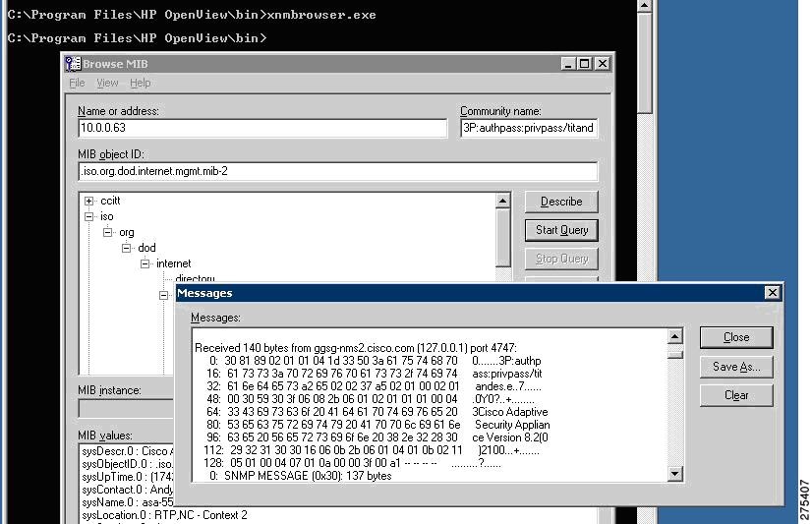Select the sysObjectID.0 value row

[x=128, y=464]
